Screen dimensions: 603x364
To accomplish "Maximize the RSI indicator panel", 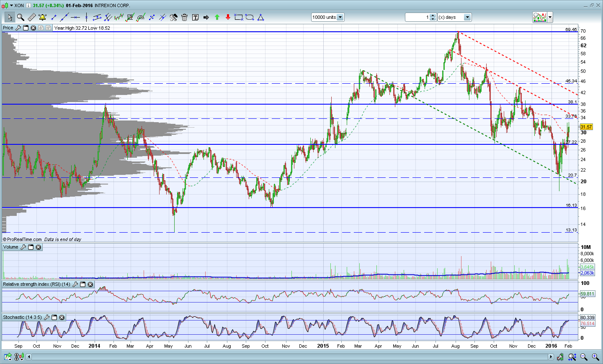I will coord(82,285).
